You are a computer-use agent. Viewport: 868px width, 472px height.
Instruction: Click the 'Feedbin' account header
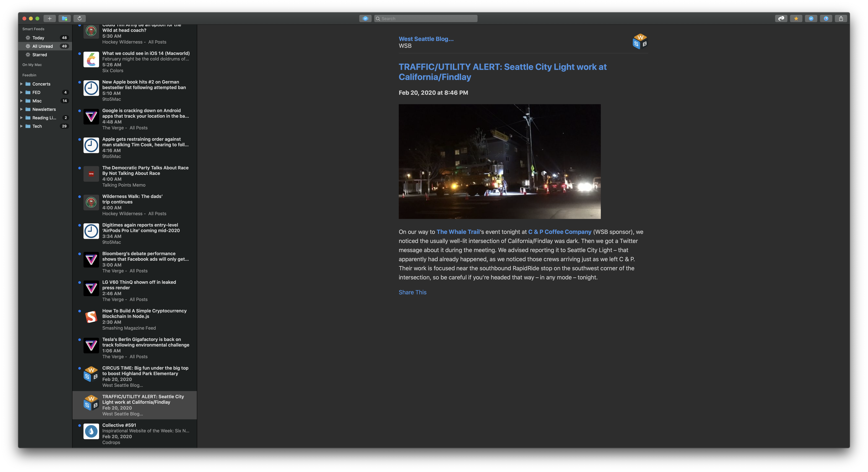click(x=29, y=75)
